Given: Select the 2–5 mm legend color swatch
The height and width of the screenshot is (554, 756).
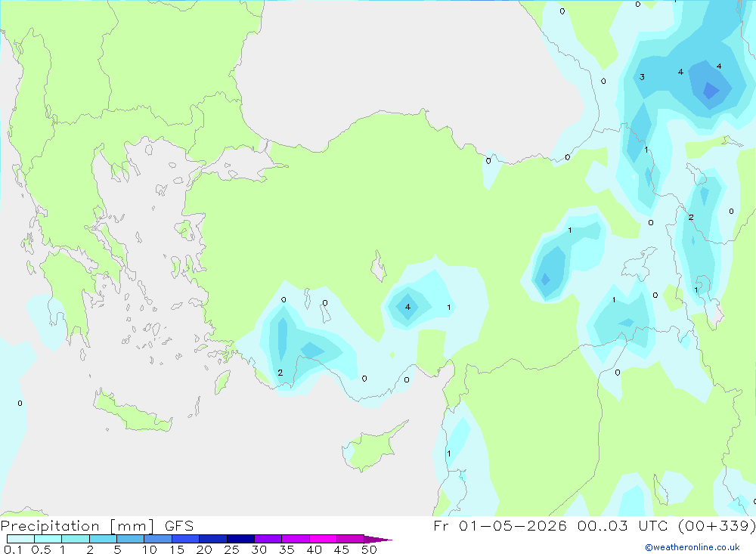Looking at the screenshot, I should pos(103,539).
